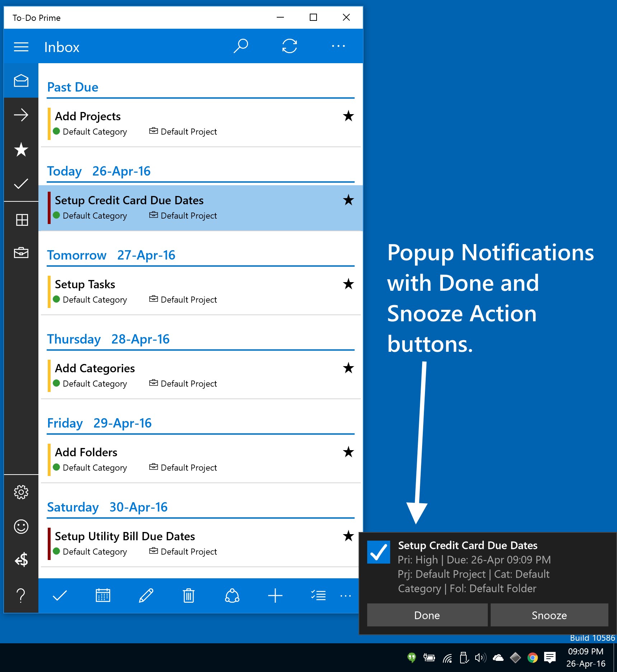Viewport: 617px width, 672px height.
Task: Click the share icon in the bottom toolbar
Action: [x=232, y=596]
